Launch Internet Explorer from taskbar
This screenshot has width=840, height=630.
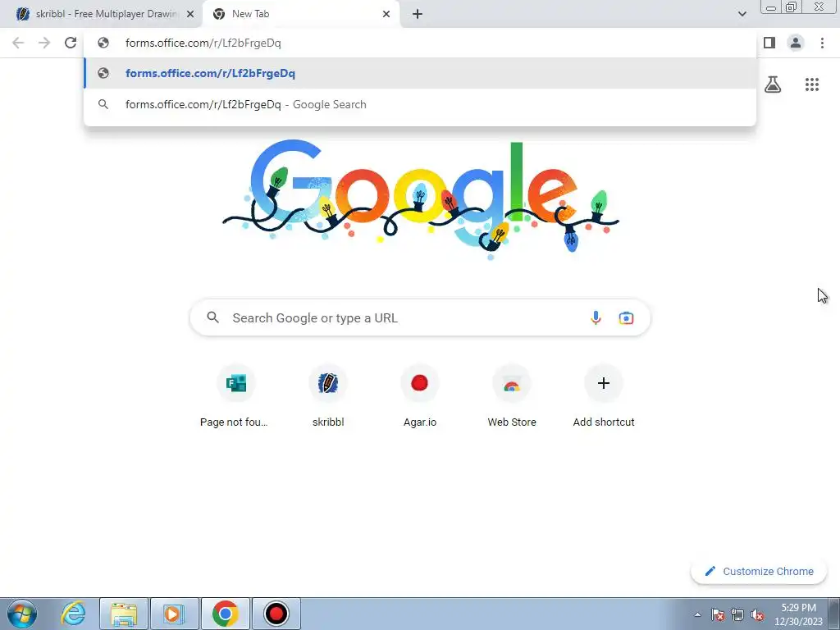(73, 614)
